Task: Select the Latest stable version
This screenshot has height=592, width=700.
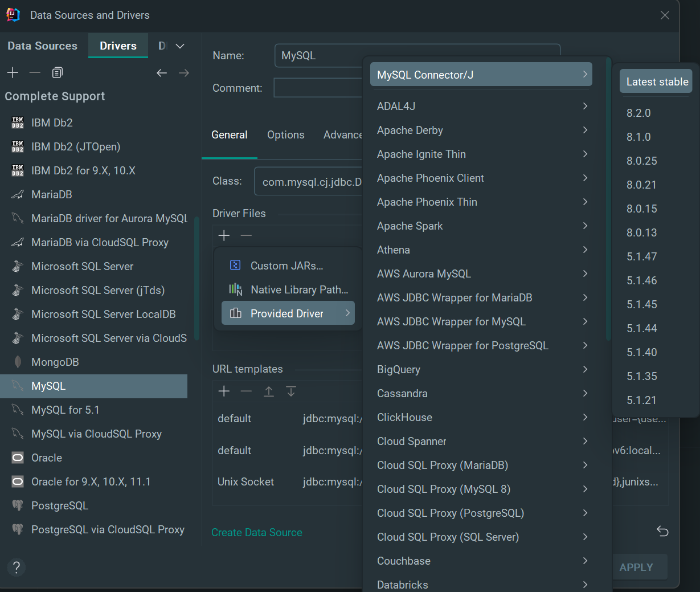Action: (656, 82)
